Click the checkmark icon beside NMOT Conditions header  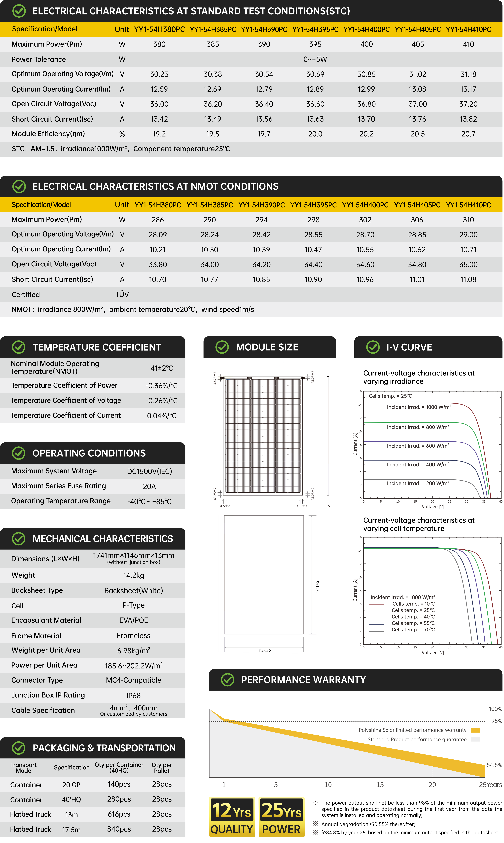(x=19, y=186)
